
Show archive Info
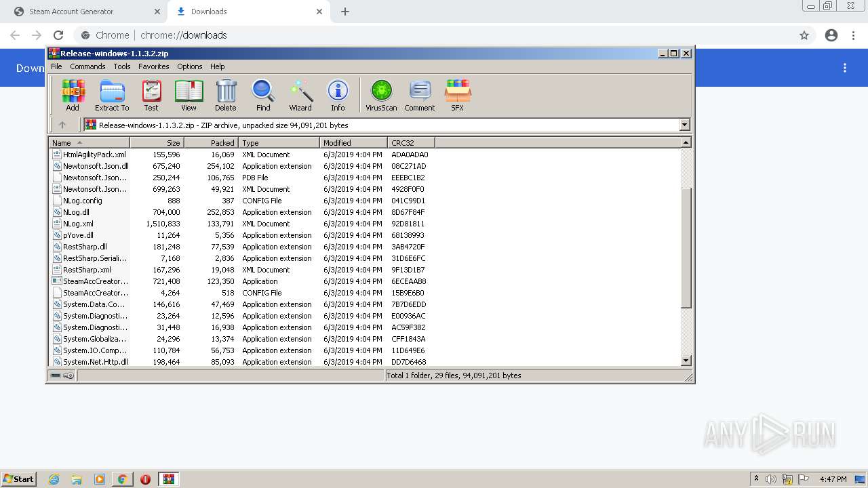[338, 95]
